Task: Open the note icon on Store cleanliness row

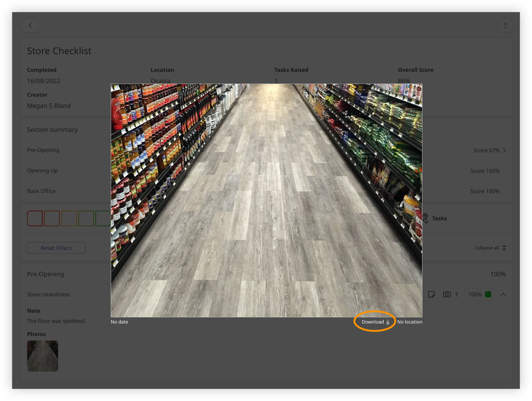Action: (431, 294)
